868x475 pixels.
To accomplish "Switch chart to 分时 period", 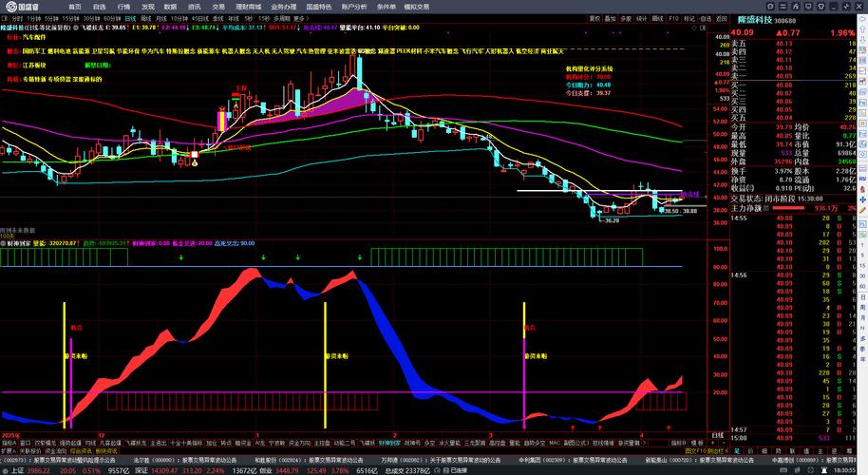I will [x=18, y=18].
